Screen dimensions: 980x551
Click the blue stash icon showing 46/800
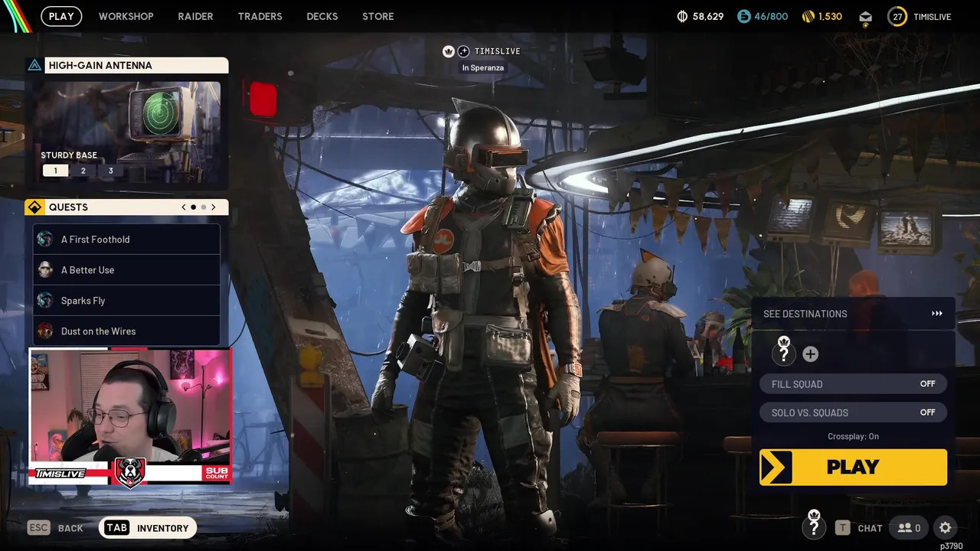click(x=743, y=16)
